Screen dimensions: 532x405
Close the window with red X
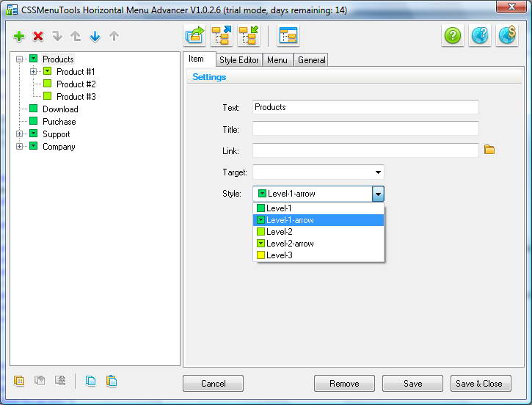click(511, 7)
